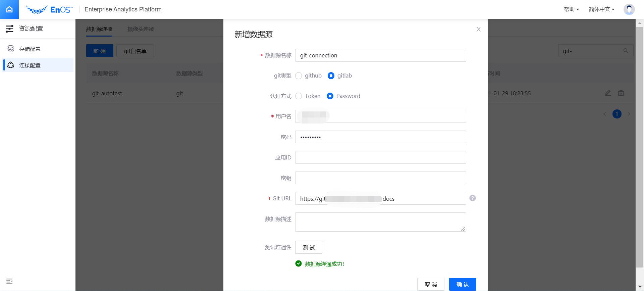Collapse the sidebar with the bottom-left icon
This screenshot has height=291, width=644.
[9, 281]
